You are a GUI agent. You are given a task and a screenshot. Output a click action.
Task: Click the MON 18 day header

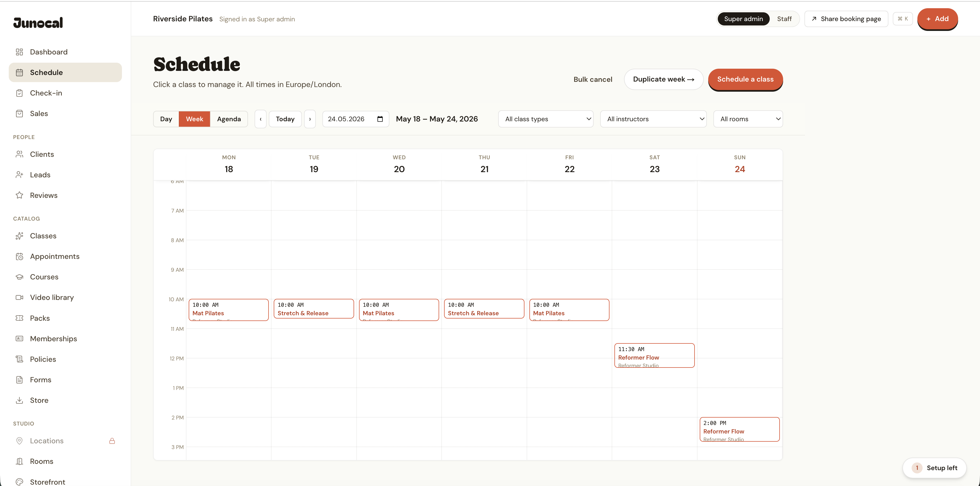229,164
